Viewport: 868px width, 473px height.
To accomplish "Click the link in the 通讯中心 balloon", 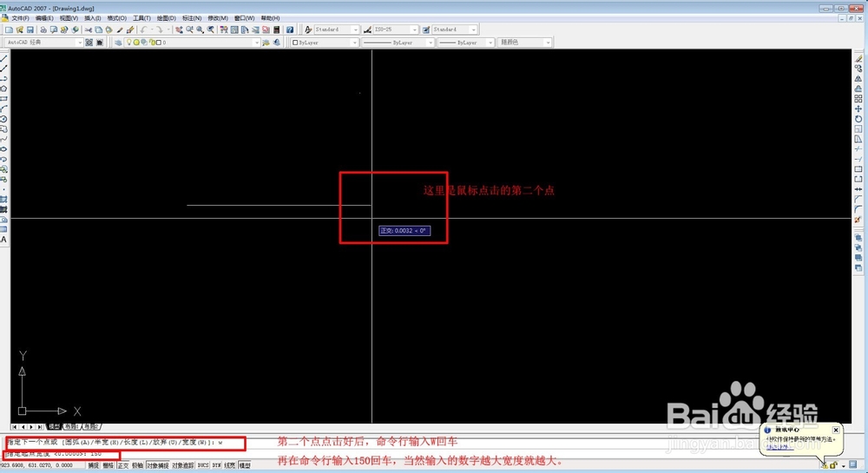I will 779,447.
